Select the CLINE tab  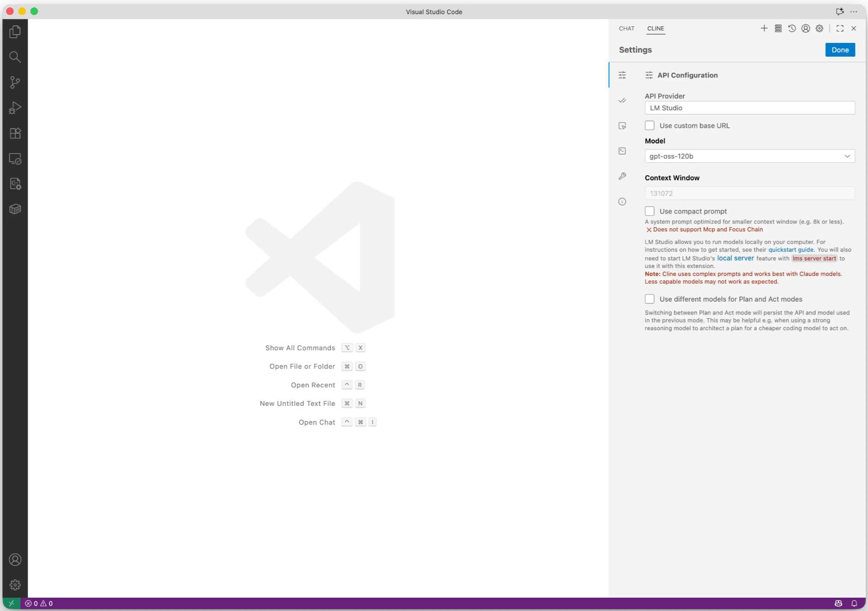tap(655, 28)
